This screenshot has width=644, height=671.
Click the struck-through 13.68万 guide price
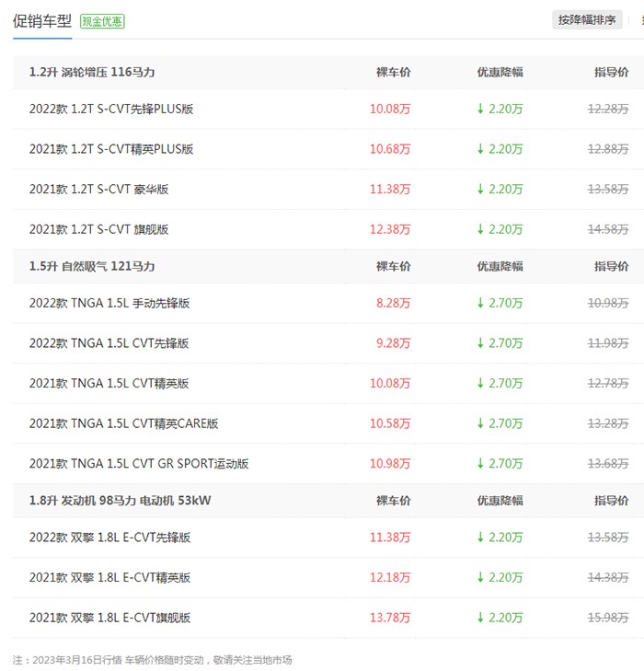pos(608,464)
